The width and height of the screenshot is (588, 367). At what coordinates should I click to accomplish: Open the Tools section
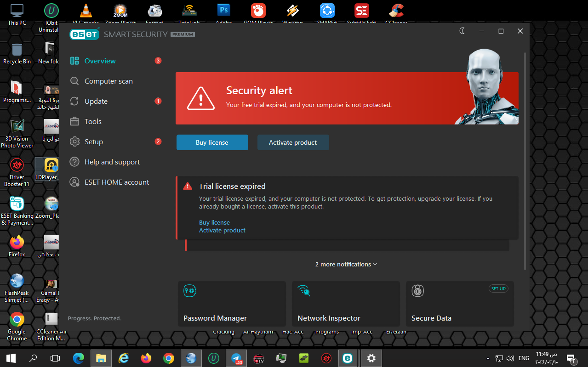point(93,122)
